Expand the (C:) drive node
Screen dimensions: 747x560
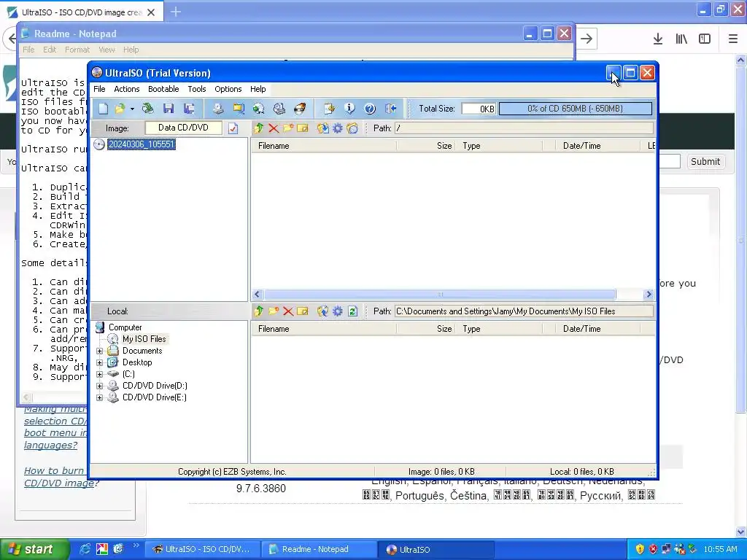[x=99, y=374]
